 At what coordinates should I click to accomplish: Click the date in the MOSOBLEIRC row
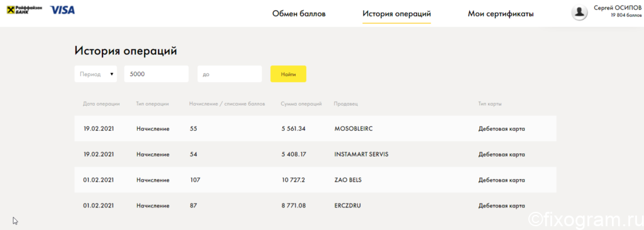click(99, 129)
